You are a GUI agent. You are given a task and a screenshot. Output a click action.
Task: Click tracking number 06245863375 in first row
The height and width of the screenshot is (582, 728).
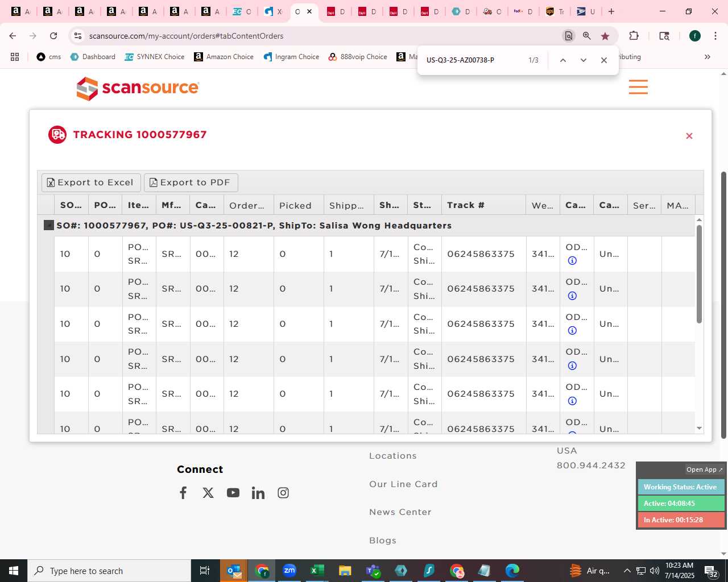[481, 254]
